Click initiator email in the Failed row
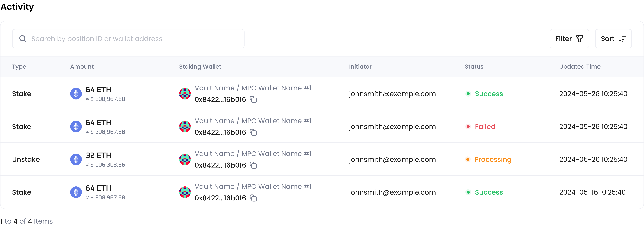644x226 pixels. (x=392, y=126)
